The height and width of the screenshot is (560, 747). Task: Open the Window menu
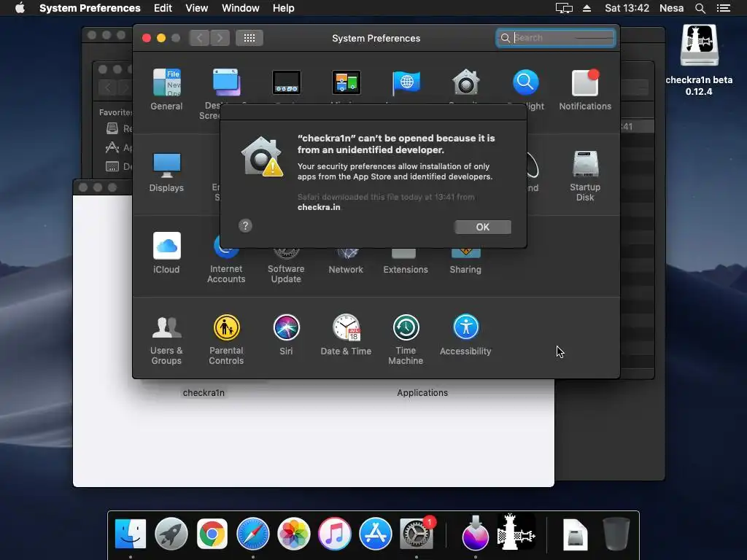tap(241, 8)
